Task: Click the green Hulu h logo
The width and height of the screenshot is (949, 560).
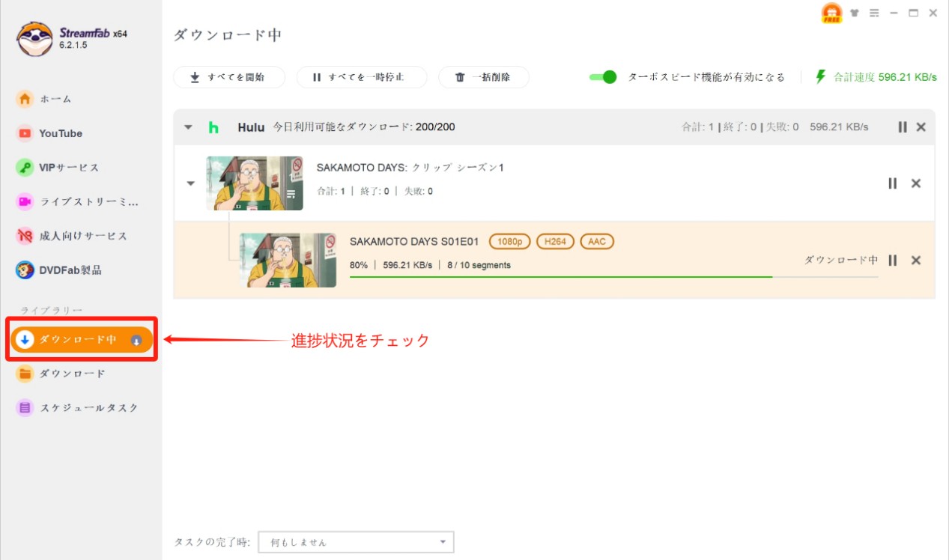Action: point(213,127)
